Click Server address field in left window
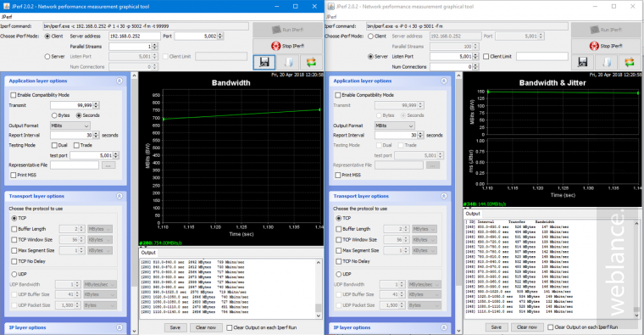This screenshot has height=335, width=644. click(134, 36)
